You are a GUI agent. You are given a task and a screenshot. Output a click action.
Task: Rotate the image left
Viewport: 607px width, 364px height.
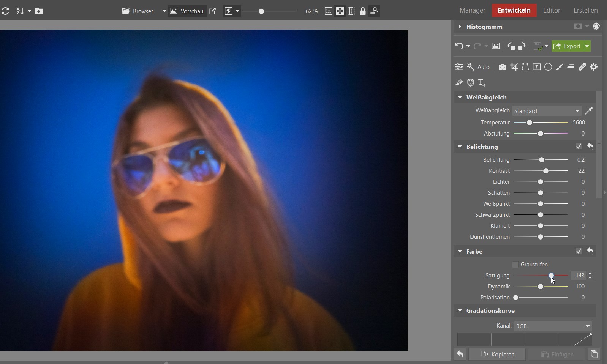[511, 46]
